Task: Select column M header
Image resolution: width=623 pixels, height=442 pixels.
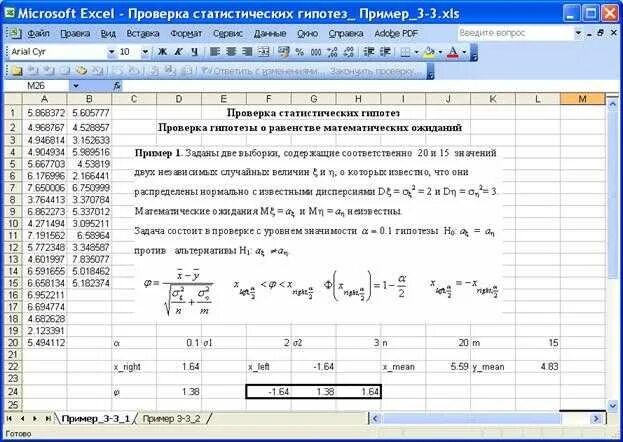Action: [582, 99]
